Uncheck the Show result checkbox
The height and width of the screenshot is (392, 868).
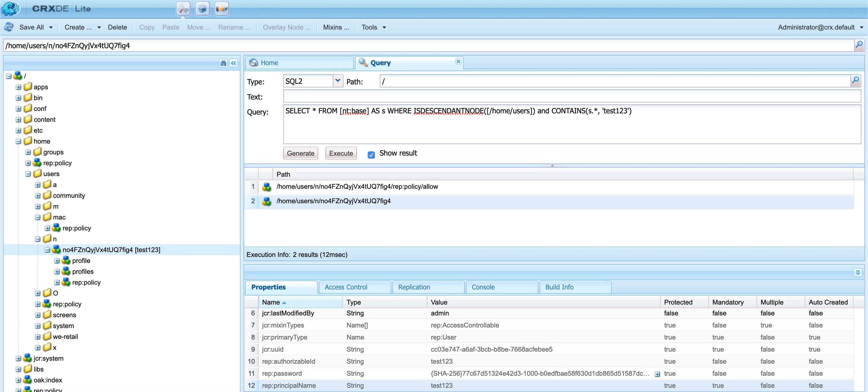point(371,154)
